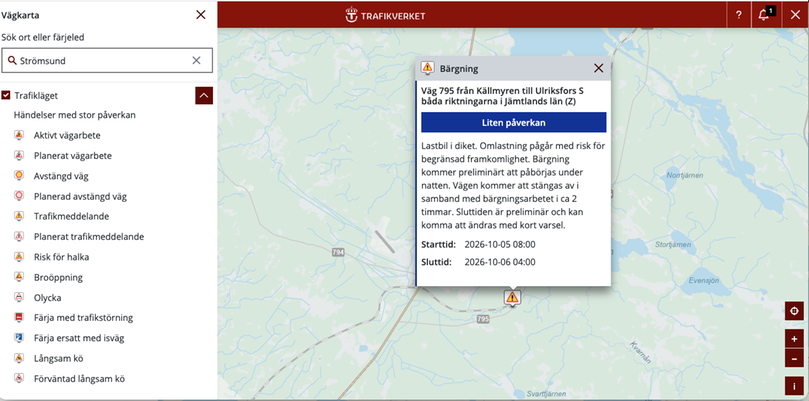The width and height of the screenshot is (809, 401).
Task: Click the Bärgning popup warning icon
Action: pos(427,68)
